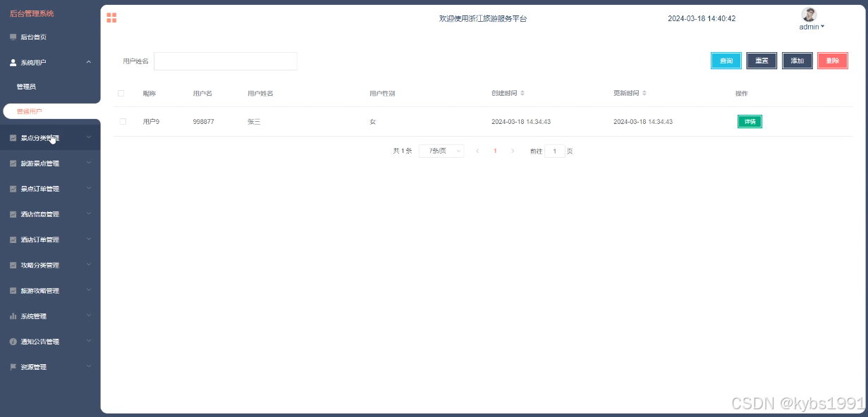
Task: Expand 旅游攻略管理 with its chevron
Action: point(89,291)
